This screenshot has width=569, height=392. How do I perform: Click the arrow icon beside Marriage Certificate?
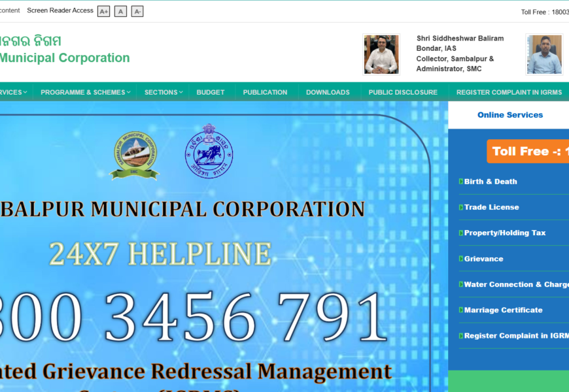(461, 310)
